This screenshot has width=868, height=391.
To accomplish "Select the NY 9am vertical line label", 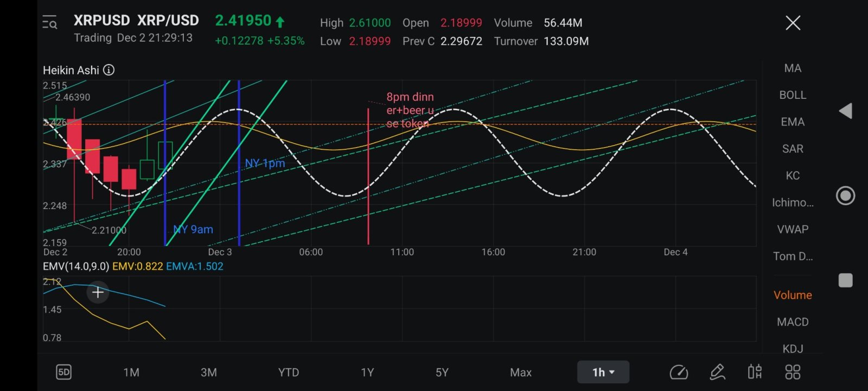I will tap(193, 229).
